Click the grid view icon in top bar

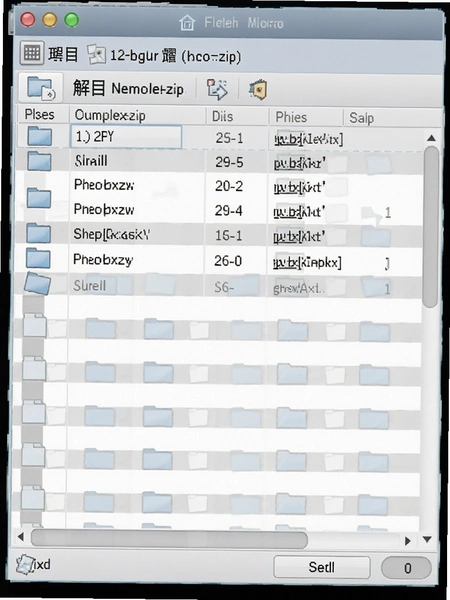[x=31, y=53]
